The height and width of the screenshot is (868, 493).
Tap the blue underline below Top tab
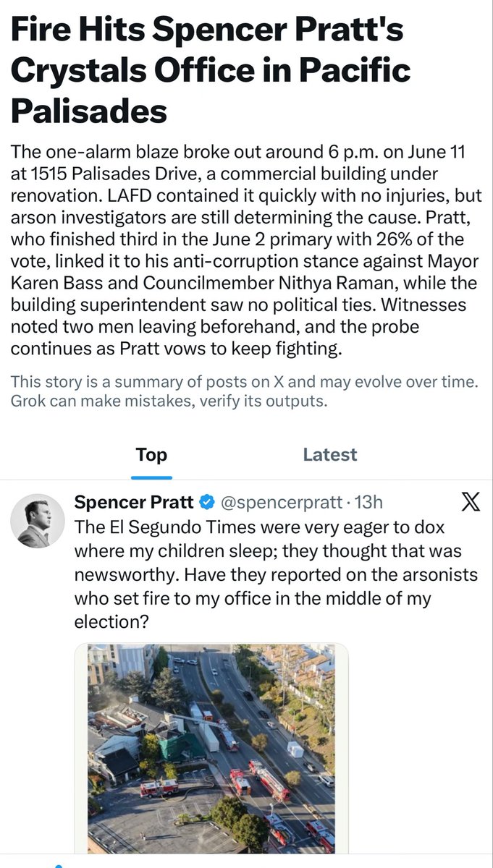151,477
